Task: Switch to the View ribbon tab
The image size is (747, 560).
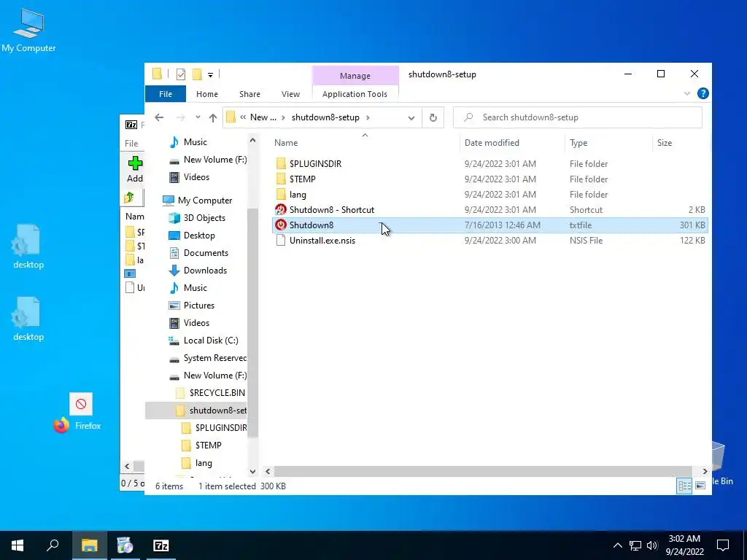Action: click(x=290, y=94)
